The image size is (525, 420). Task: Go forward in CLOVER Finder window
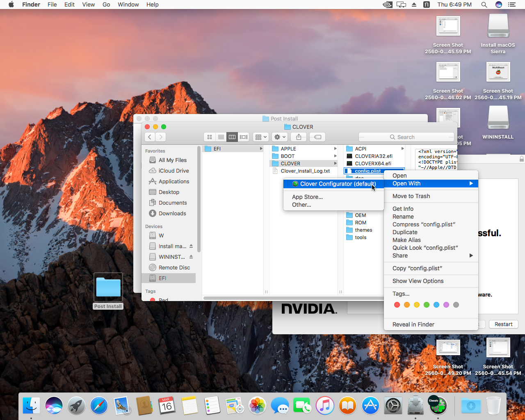tap(161, 137)
